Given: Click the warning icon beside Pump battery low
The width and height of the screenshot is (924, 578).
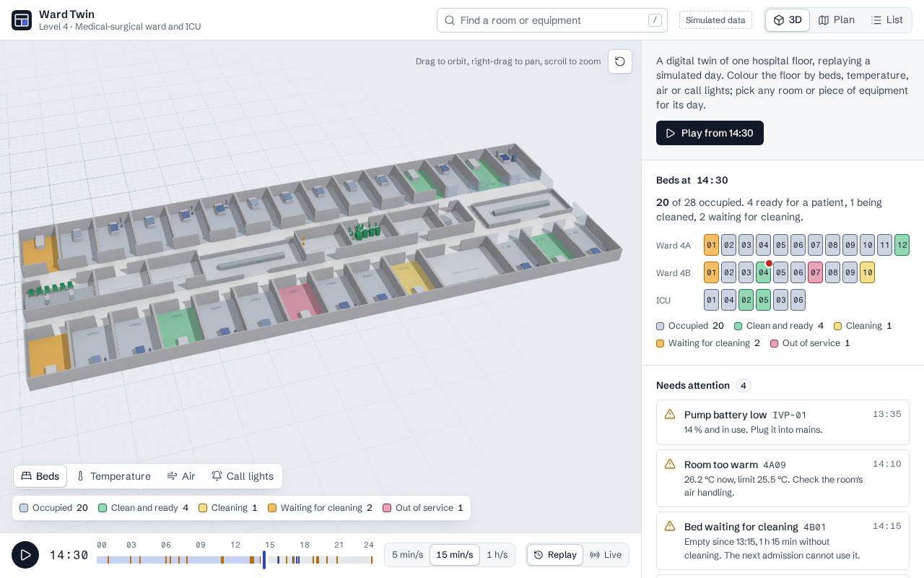Looking at the screenshot, I should pyautogui.click(x=670, y=414).
